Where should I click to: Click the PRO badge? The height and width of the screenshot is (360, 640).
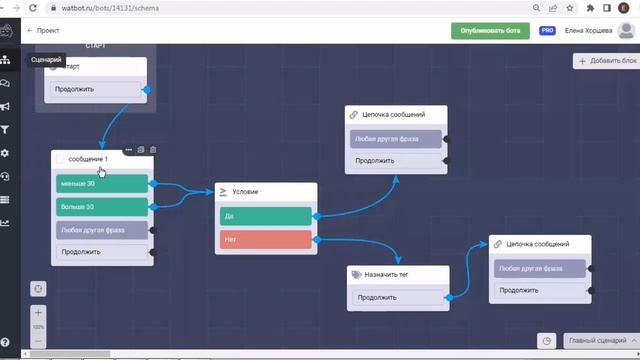[547, 31]
